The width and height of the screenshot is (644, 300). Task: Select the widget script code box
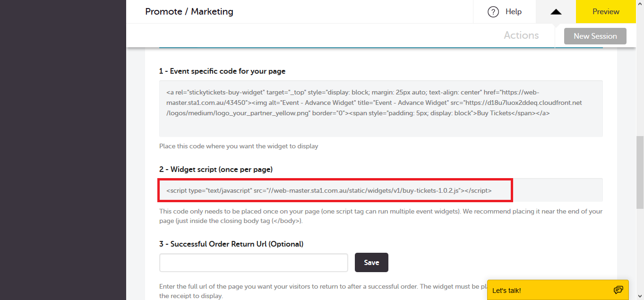(x=381, y=190)
